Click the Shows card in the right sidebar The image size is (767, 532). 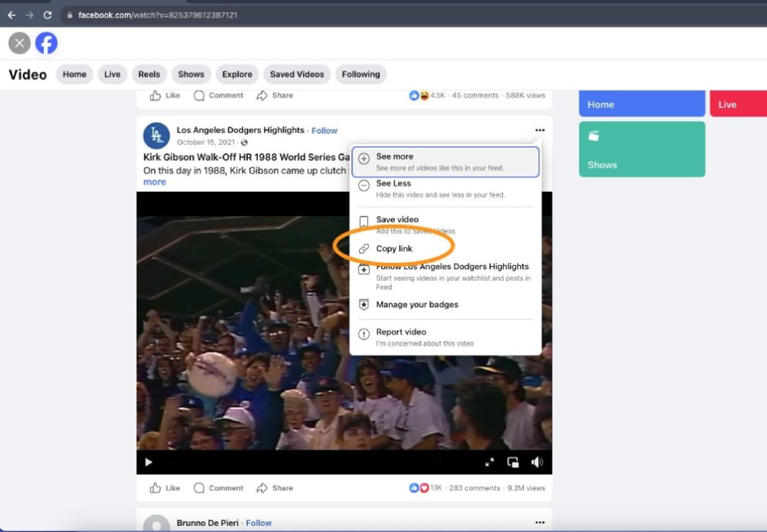tap(641, 149)
